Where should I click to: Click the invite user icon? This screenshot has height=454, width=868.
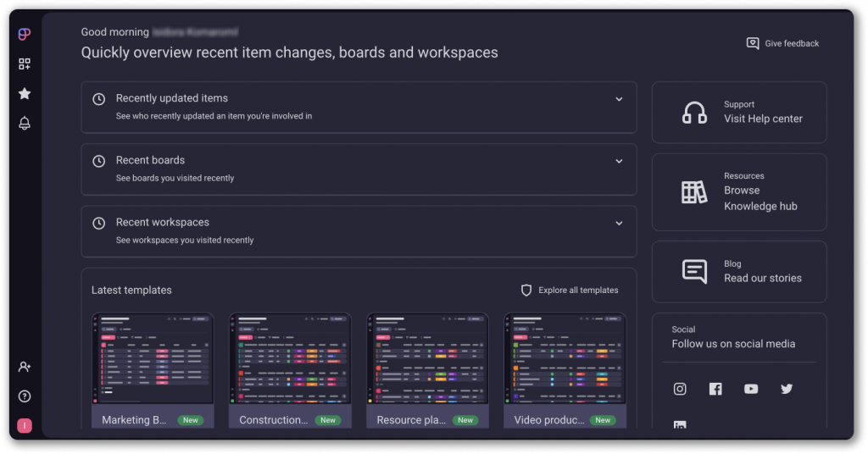(25, 367)
